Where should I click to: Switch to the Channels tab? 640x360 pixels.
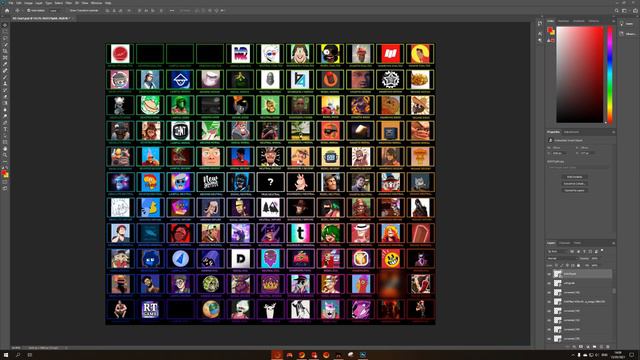coord(564,243)
